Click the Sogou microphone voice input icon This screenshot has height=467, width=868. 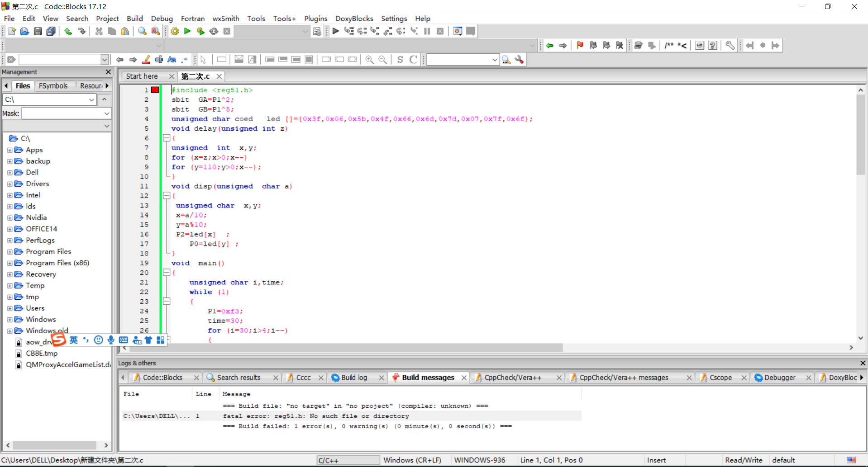click(111, 340)
